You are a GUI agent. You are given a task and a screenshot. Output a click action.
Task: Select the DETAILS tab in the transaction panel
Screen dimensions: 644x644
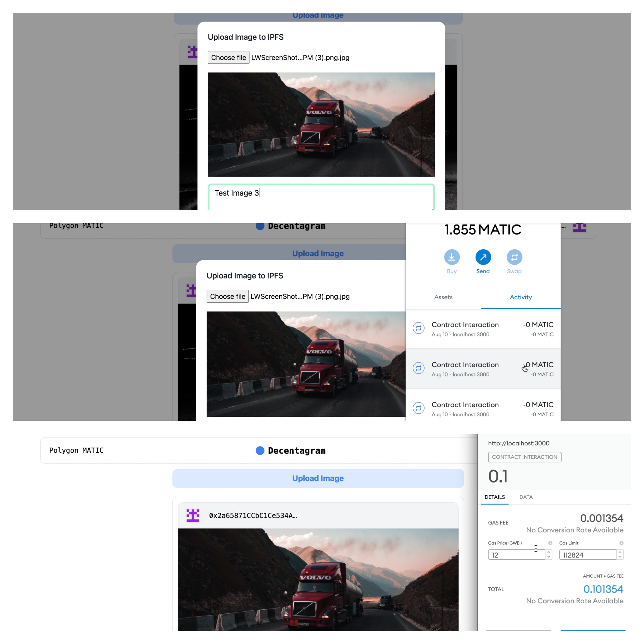click(494, 497)
